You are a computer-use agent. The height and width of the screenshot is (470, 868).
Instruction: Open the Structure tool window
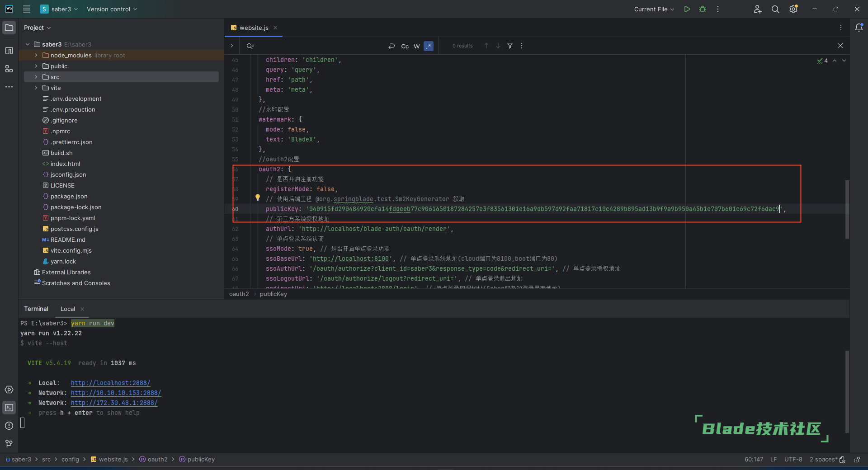(9, 51)
